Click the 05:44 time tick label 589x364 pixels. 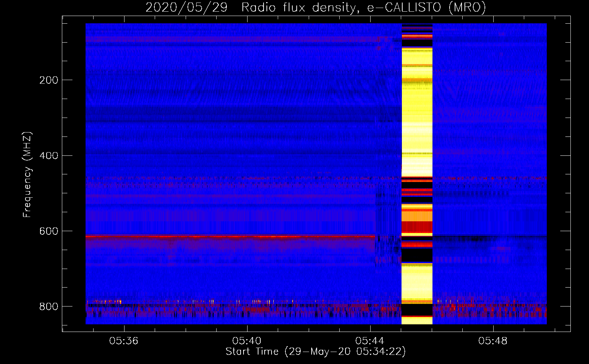(x=370, y=341)
